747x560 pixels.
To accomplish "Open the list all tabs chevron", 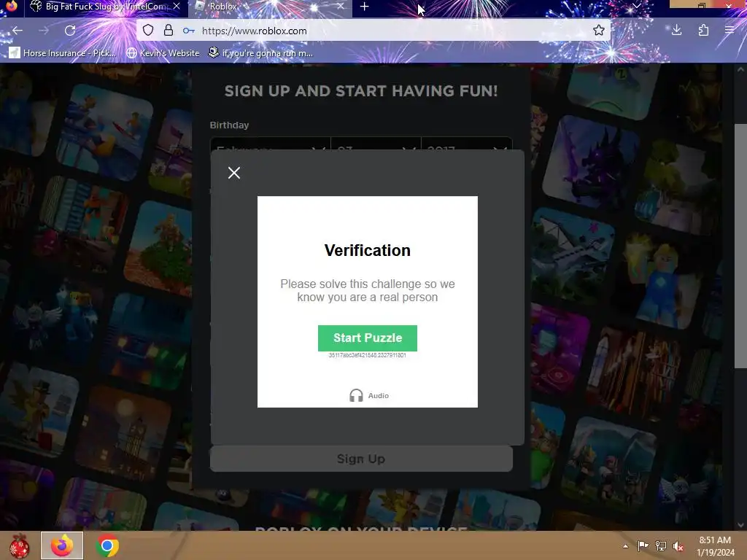I will coord(636,6).
